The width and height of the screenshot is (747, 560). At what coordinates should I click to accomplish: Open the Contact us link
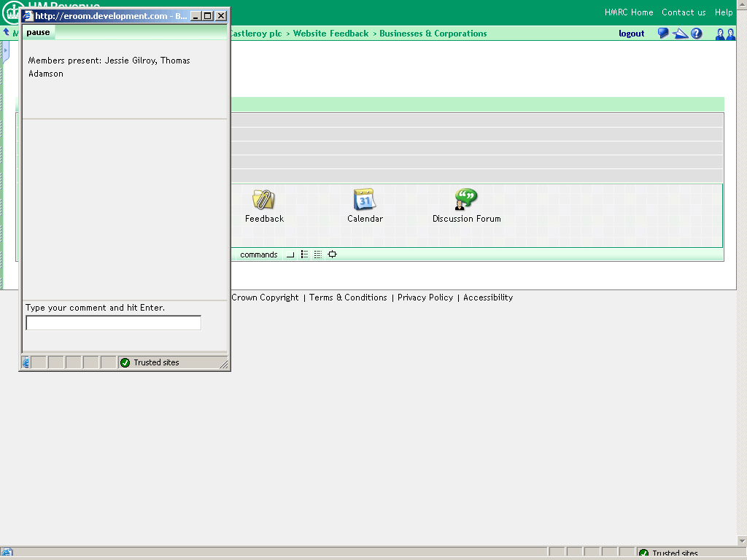coord(684,12)
